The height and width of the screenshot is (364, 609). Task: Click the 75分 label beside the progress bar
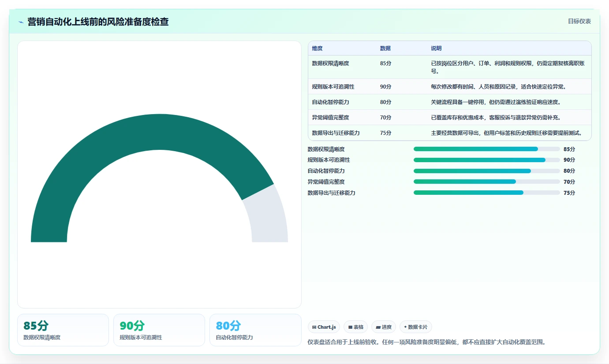pos(569,193)
